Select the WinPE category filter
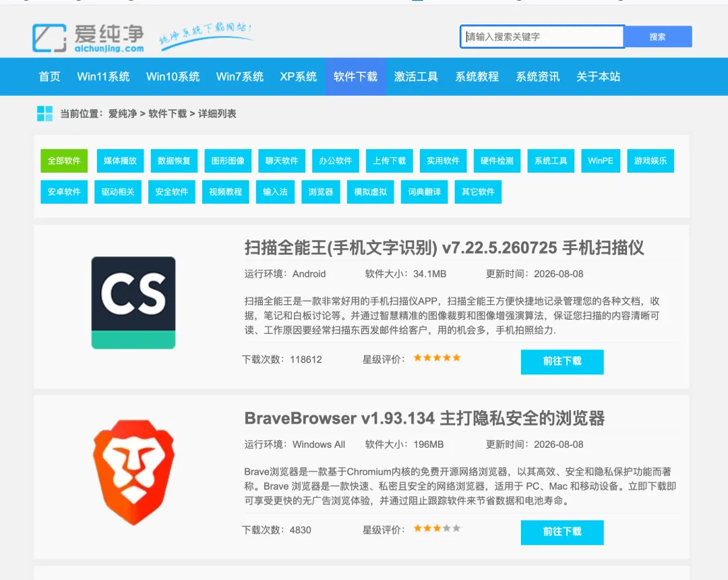Viewport: 728px width, 580px height. (601, 161)
